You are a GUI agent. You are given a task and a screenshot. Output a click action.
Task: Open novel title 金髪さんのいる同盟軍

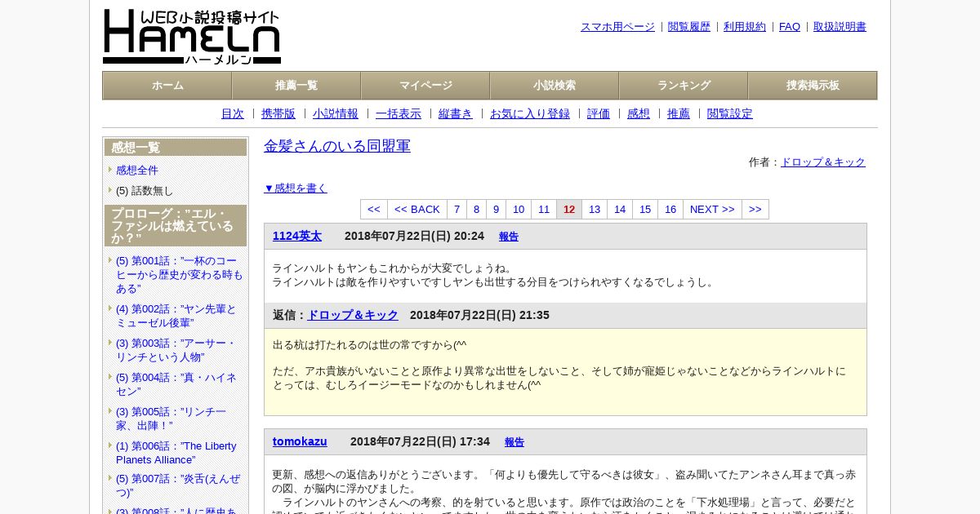coord(337,146)
